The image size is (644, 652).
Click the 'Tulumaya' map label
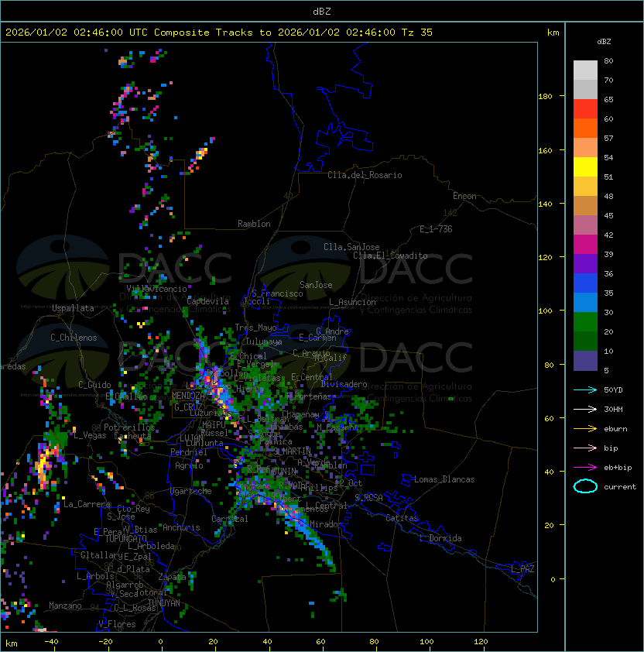(x=264, y=341)
